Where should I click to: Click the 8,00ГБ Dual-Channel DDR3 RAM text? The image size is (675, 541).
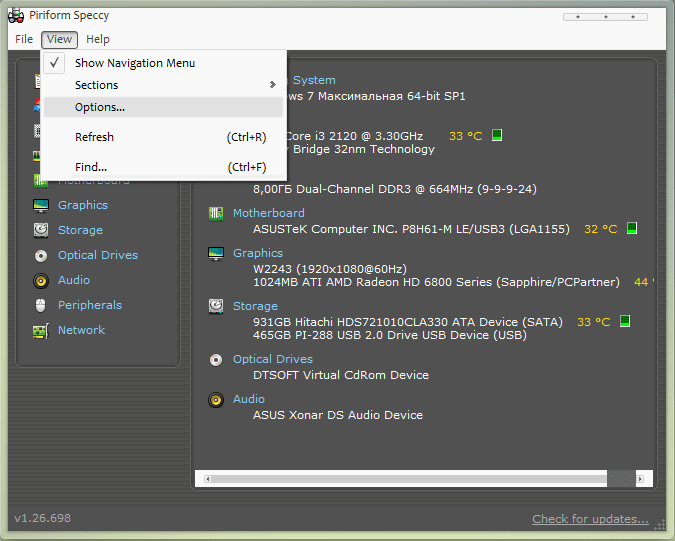point(395,189)
